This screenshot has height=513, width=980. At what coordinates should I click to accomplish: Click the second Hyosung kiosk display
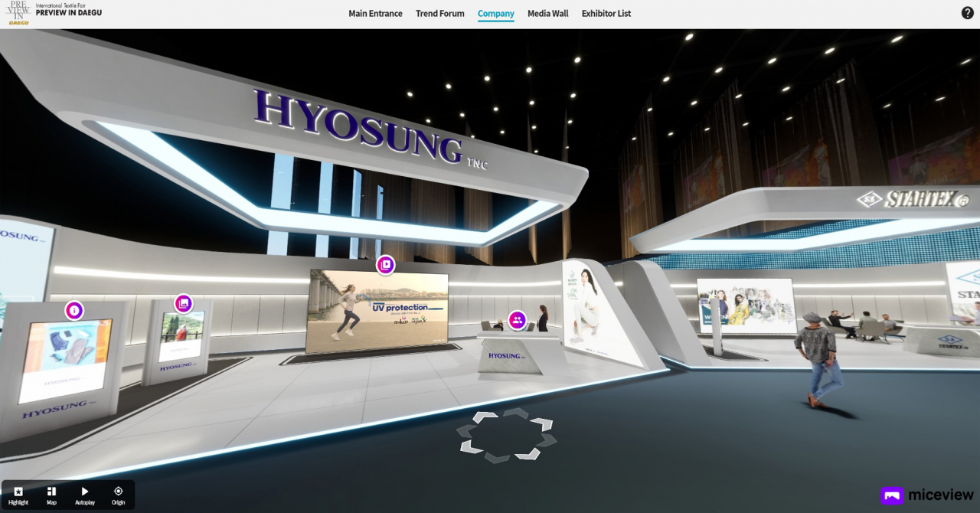[181, 335]
